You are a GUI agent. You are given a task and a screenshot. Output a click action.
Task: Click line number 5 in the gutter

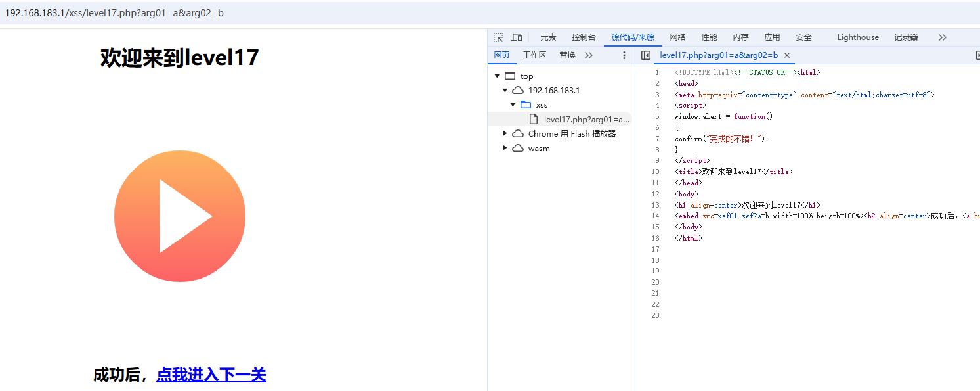(x=656, y=116)
